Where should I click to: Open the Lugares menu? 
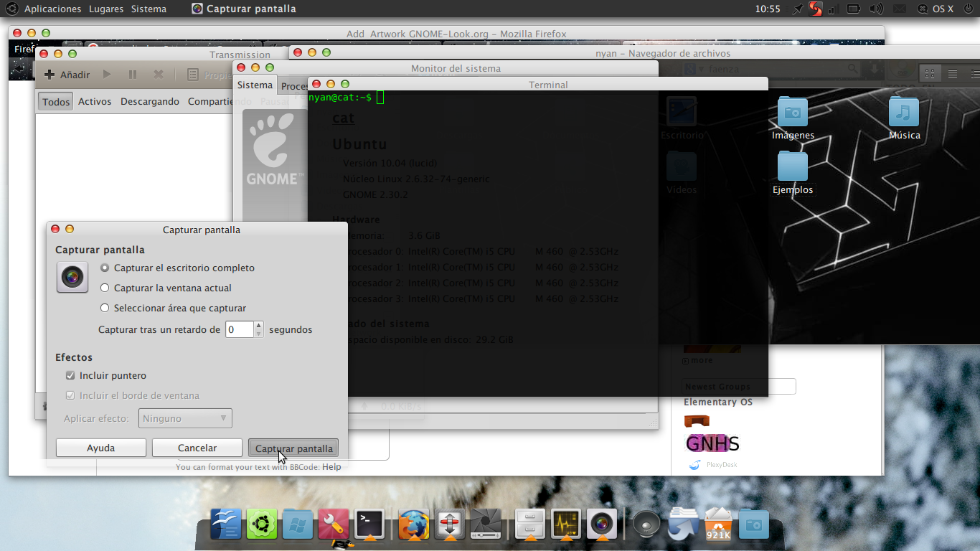pyautogui.click(x=106, y=9)
